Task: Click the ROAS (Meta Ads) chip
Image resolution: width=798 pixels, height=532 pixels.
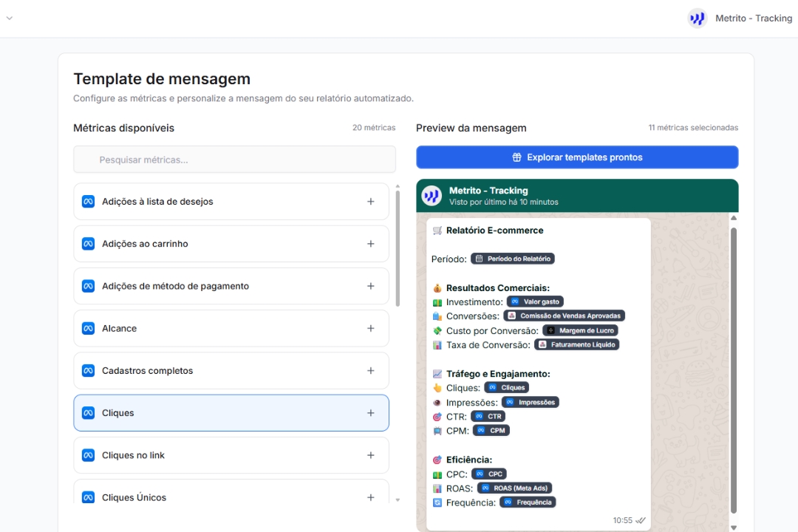Action: [514, 488]
